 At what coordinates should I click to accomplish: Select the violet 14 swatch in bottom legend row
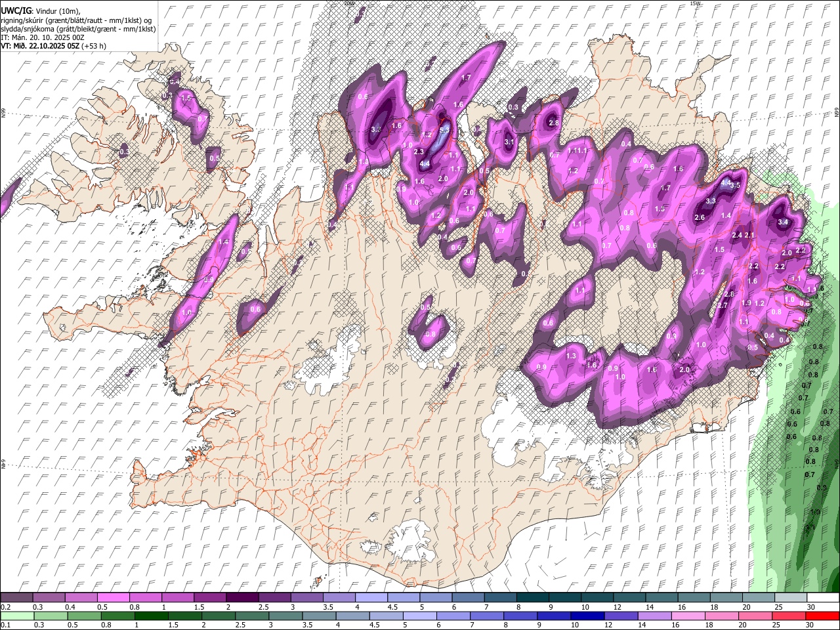(654, 616)
